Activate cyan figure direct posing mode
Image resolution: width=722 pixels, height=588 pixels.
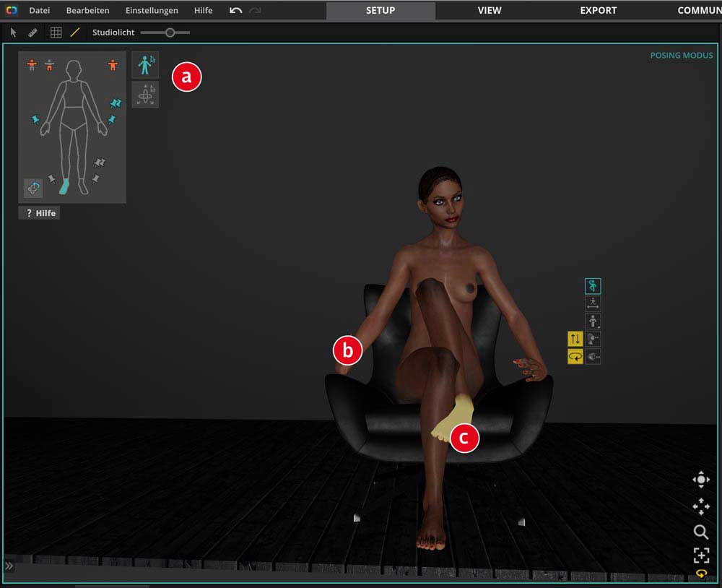pos(146,65)
